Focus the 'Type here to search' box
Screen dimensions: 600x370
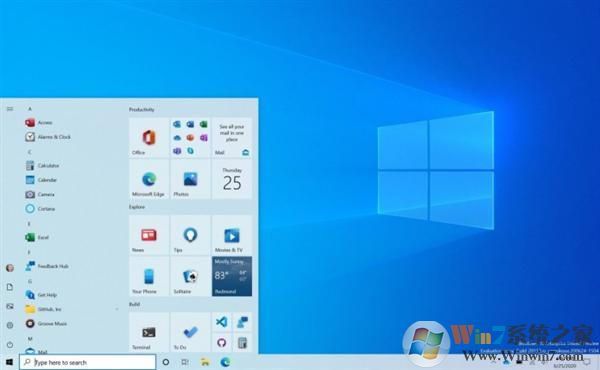point(88,362)
